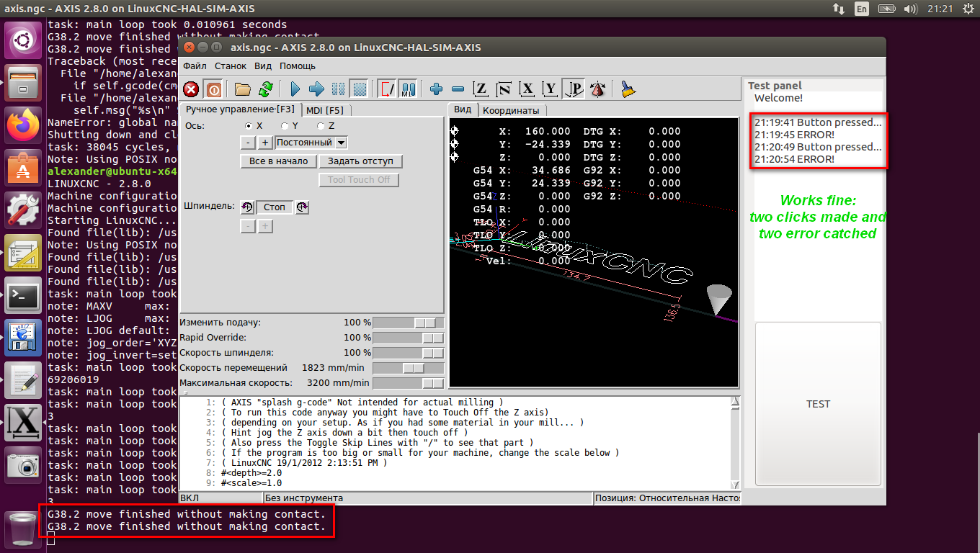Toggle rotate/pan mode cone icon
Viewport: 980px width, 553px height.
597,89
